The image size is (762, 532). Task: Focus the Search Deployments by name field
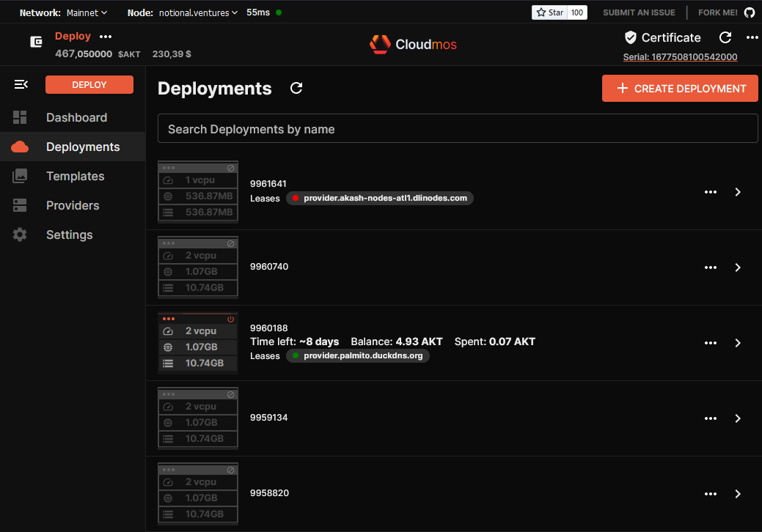[458, 129]
